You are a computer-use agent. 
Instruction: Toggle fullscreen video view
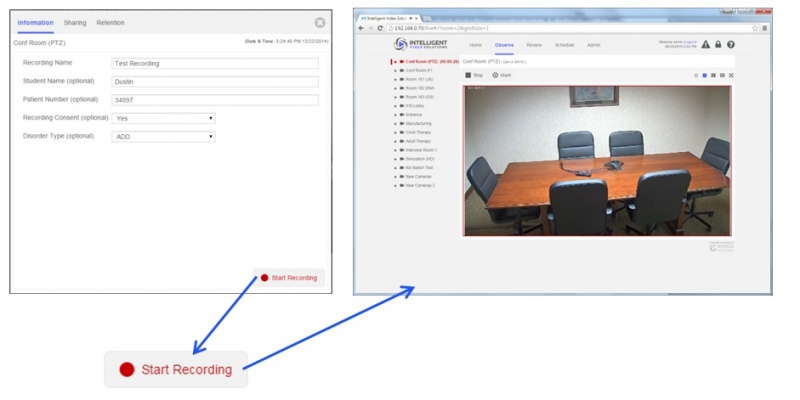point(731,76)
